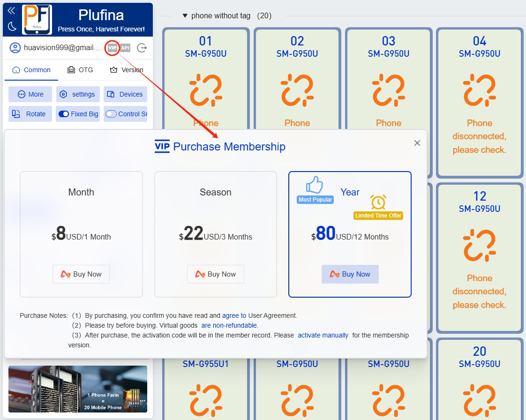The height and width of the screenshot is (420, 526).
Task: Click the $22 USD/3 Months price text
Action: coord(216,234)
